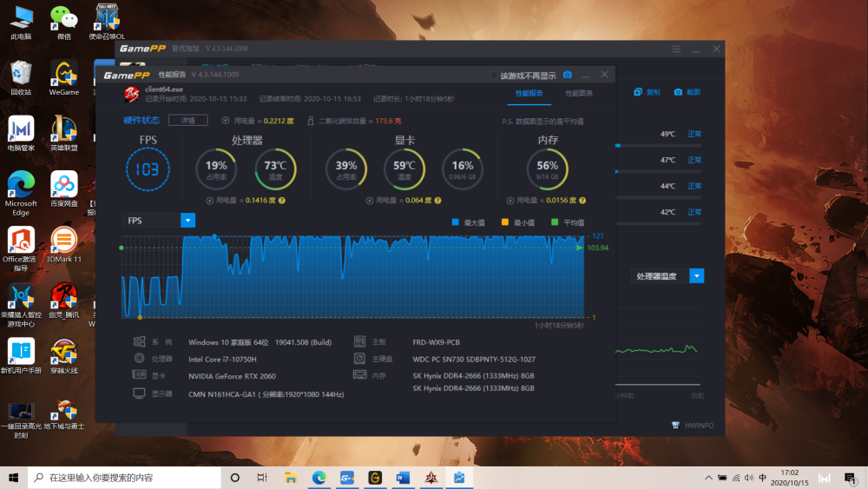
Task: Click the WDC PC SN730 disk text
Action: (474, 359)
